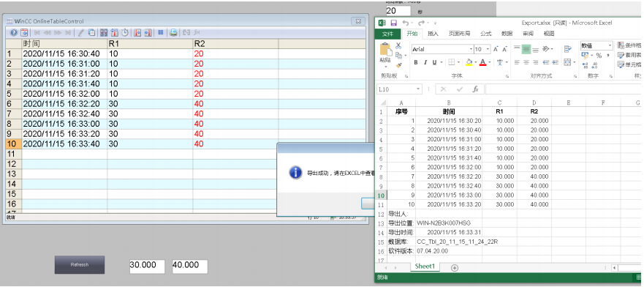The image size is (644, 287).
Task: Increase indent in Excel alignment group
Action: pyautogui.click(x=555, y=62)
